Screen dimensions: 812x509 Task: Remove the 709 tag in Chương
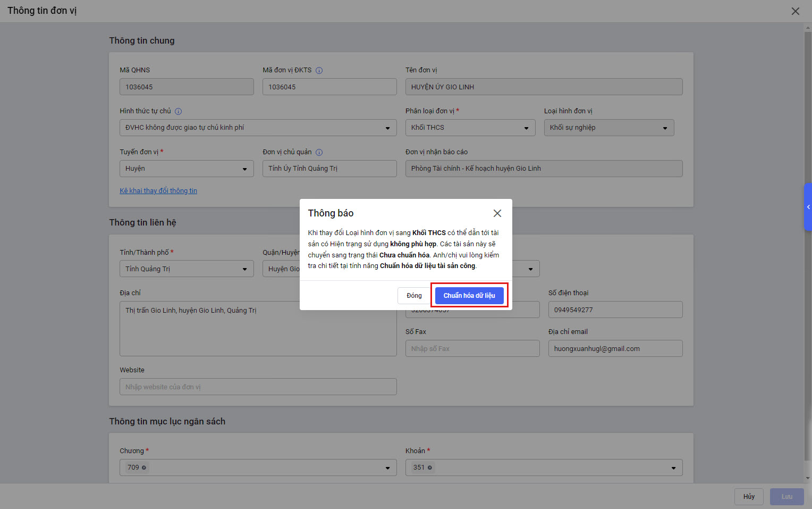click(x=144, y=468)
